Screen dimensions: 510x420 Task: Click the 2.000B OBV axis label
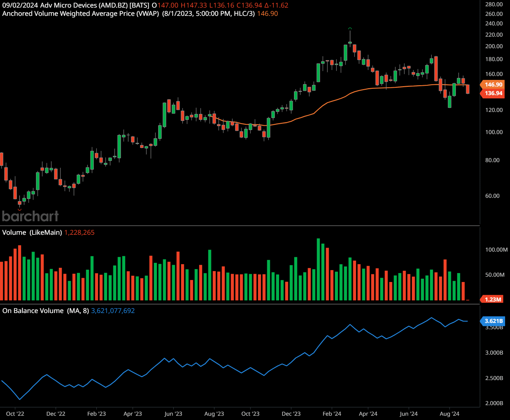tap(494, 403)
